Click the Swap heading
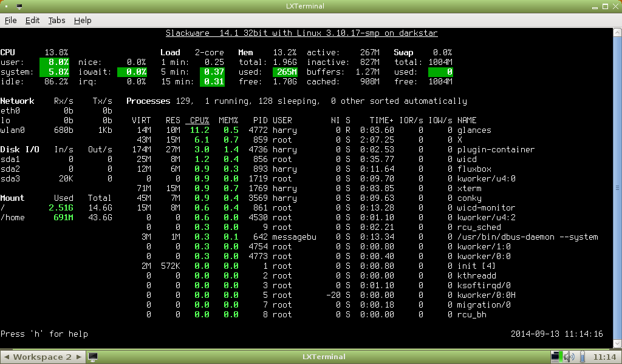Screen dimensions: 622x364 (x=403, y=53)
